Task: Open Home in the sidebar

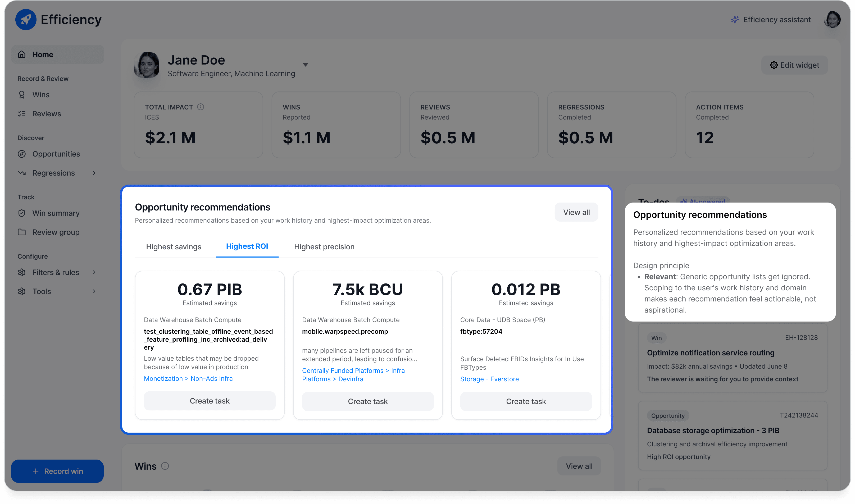Action: 57,54
